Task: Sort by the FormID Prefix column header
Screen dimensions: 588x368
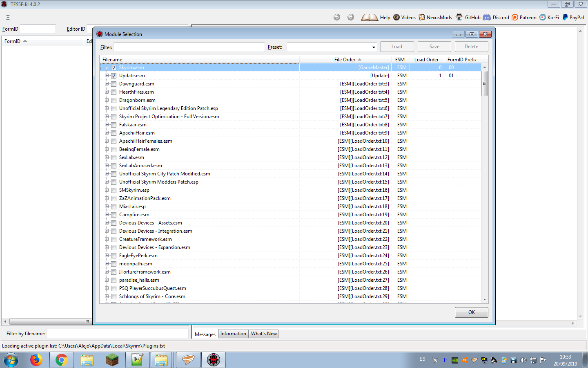Action: click(462, 60)
